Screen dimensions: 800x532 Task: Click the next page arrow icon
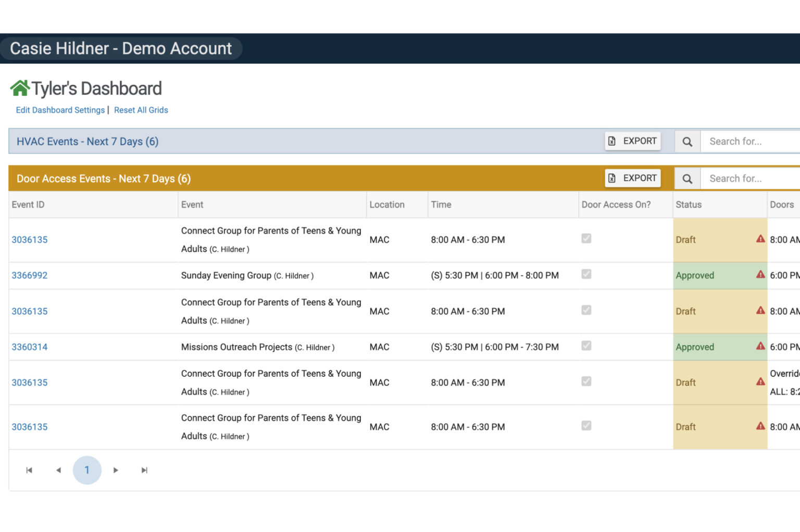pos(116,470)
